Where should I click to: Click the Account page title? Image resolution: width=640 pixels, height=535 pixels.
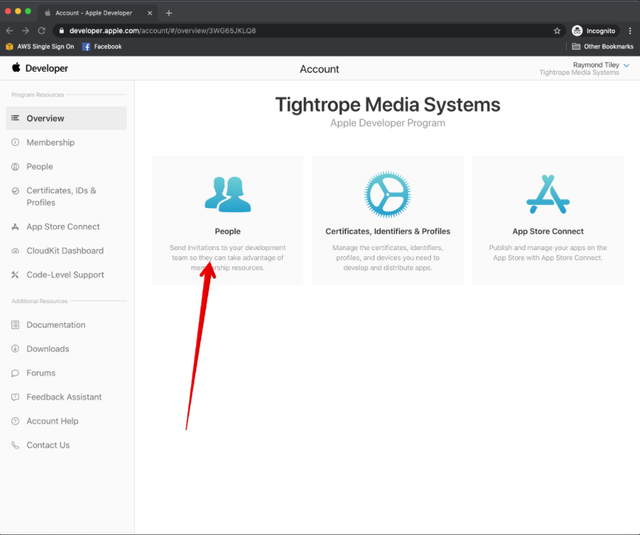319,69
